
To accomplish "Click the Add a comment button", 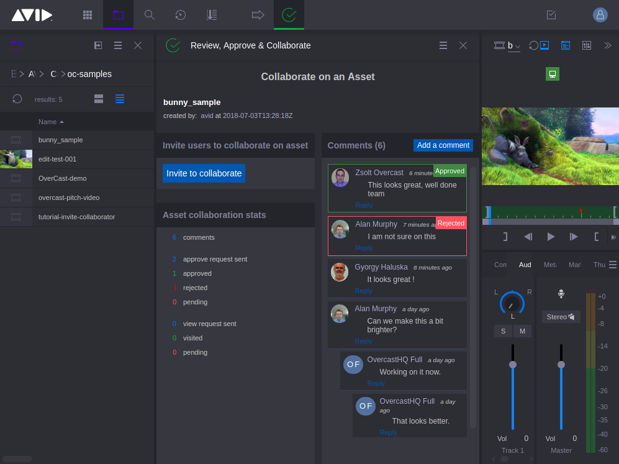I will (443, 145).
